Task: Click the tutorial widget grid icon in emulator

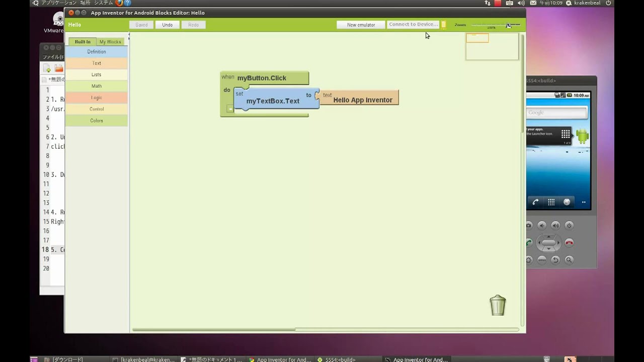Action: (x=566, y=134)
